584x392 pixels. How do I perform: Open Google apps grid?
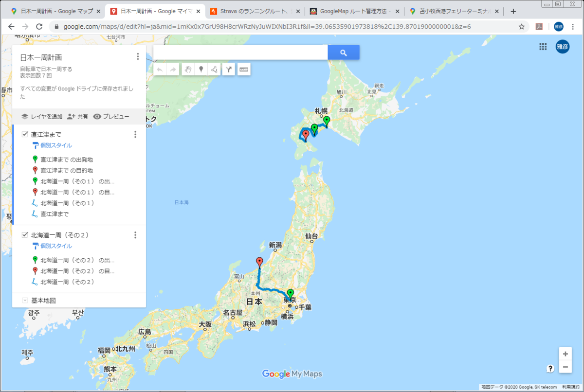[543, 47]
